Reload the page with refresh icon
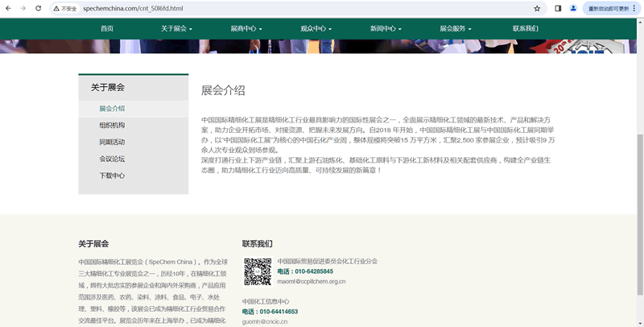 click(x=39, y=8)
